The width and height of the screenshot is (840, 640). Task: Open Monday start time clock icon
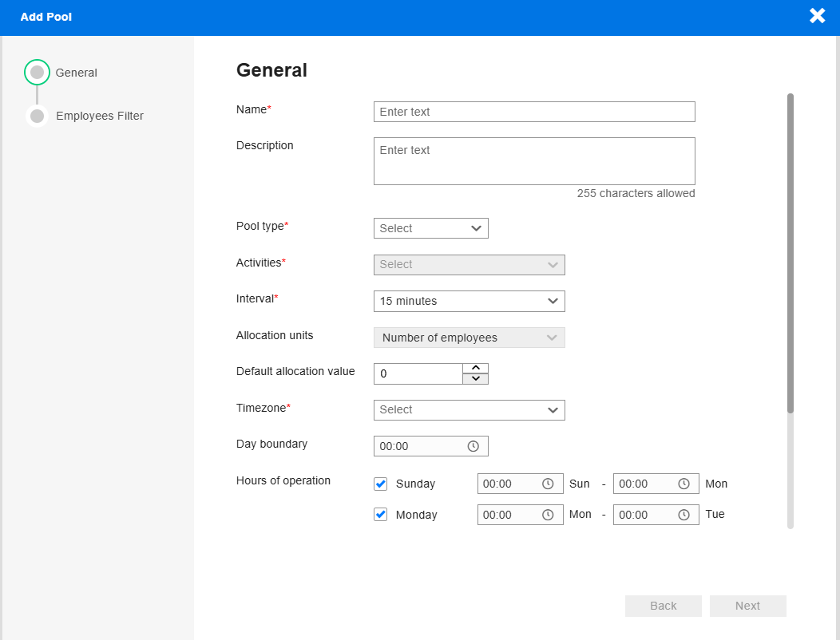point(548,515)
